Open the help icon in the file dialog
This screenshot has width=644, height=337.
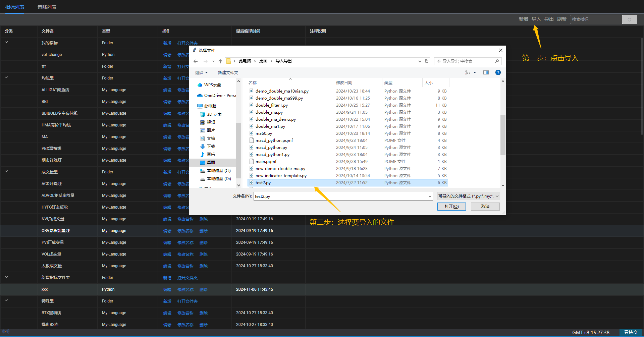click(x=498, y=72)
